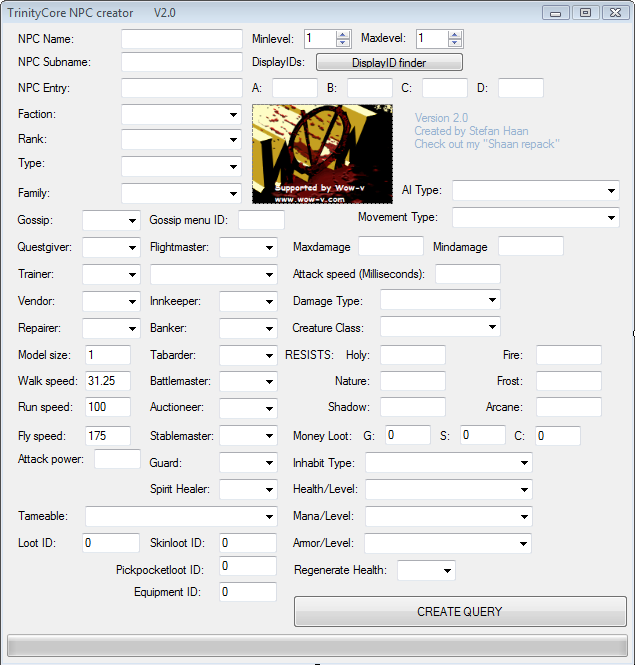
Task: Click the Holy resist field
Action: click(x=413, y=355)
